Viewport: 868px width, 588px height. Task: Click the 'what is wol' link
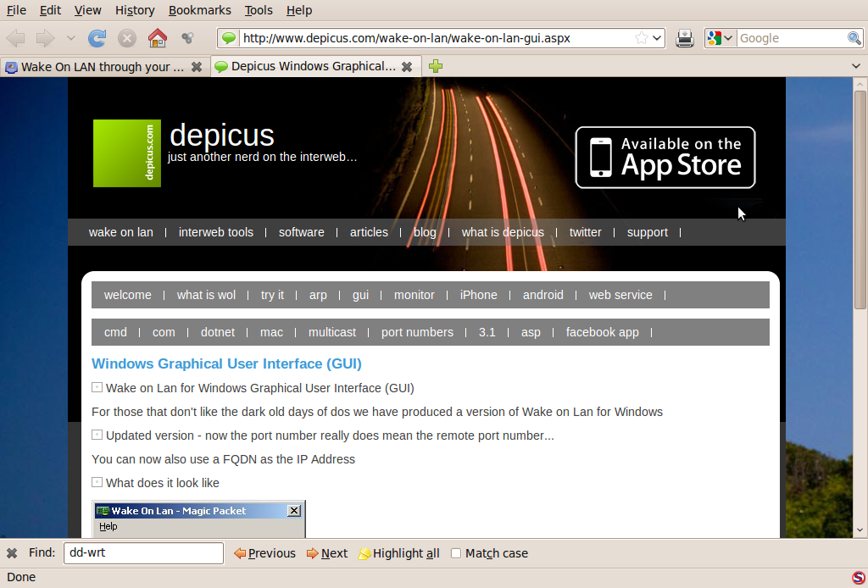pos(206,295)
